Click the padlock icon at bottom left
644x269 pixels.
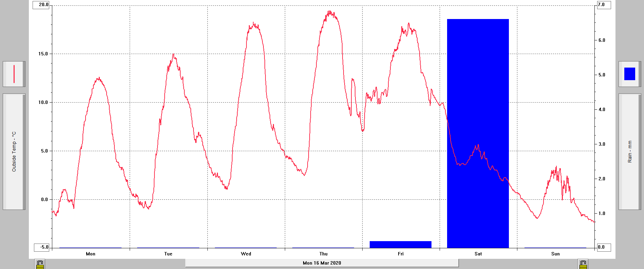pos(40,264)
